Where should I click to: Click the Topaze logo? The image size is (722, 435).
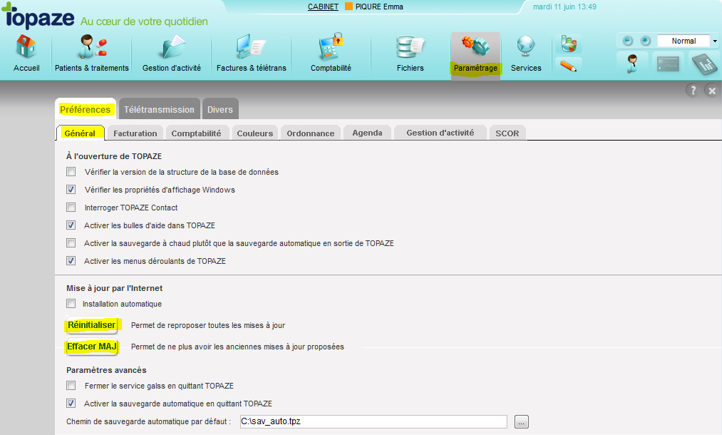pyautogui.click(x=38, y=17)
